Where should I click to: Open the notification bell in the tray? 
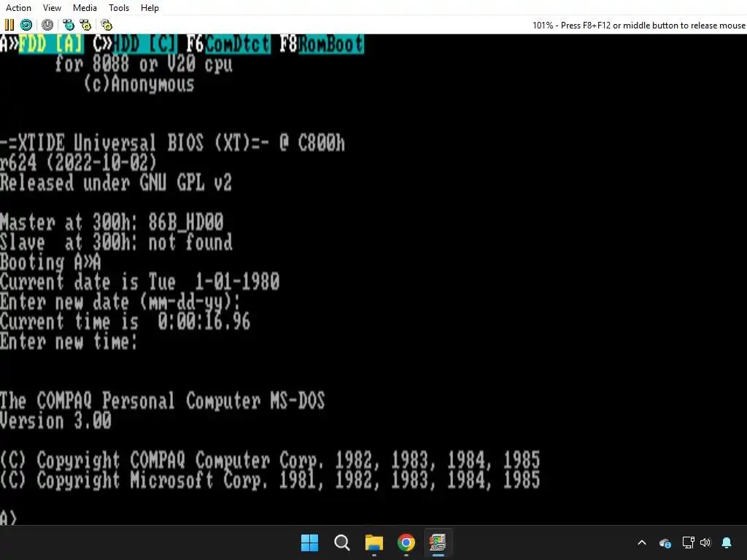click(x=727, y=542)
